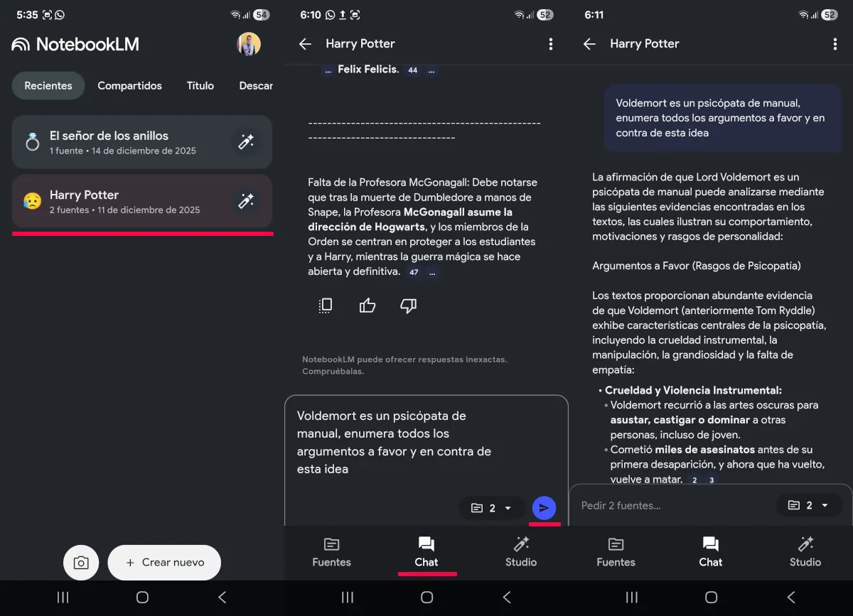This screenshot has height=616, width=853.
Task: Switch to the Título tab
Action: pos(200,86)
